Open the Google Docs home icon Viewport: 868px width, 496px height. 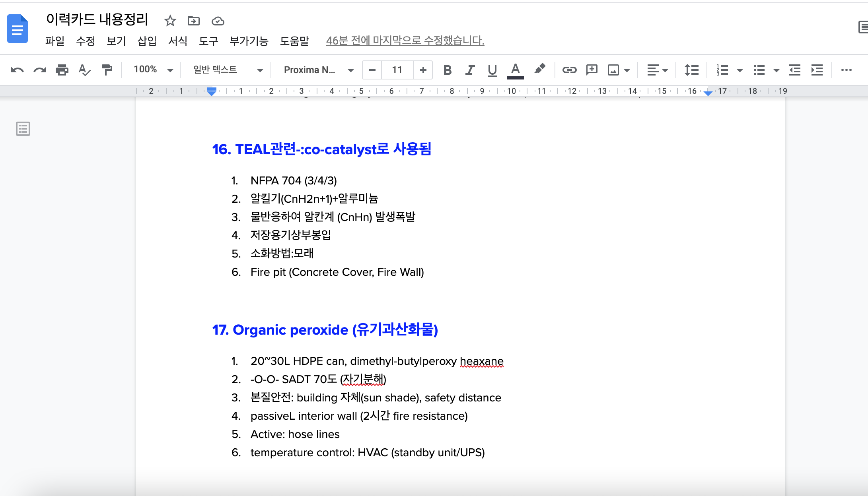click(x=18, y=29)
